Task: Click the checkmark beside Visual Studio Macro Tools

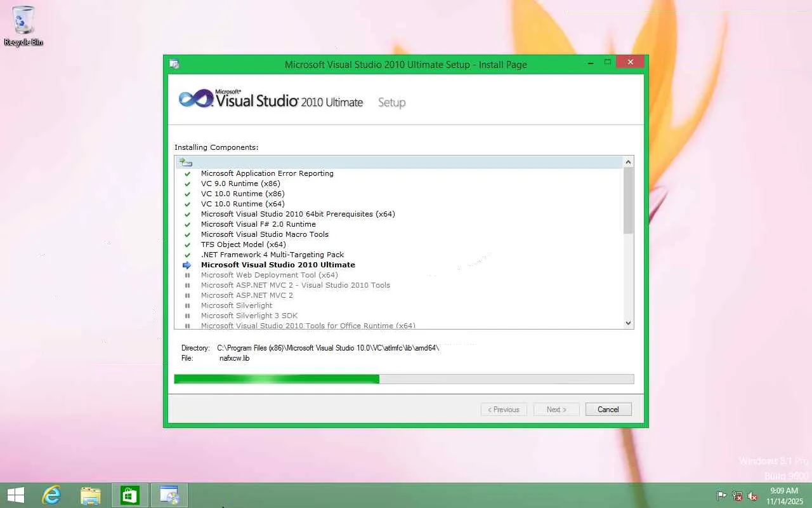Action: pyautogui.click(x=187, y=234)
